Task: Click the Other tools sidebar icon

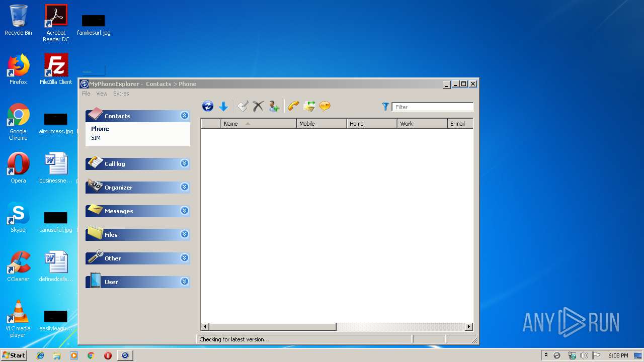Action: pos(95,256)
